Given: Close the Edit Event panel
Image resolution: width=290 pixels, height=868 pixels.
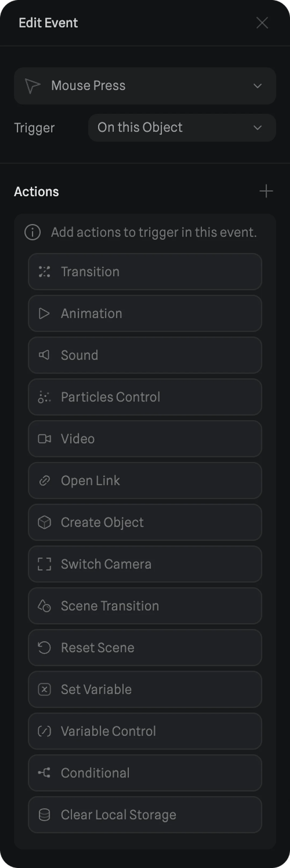Looking at the screenshot, I should (262, 23).
